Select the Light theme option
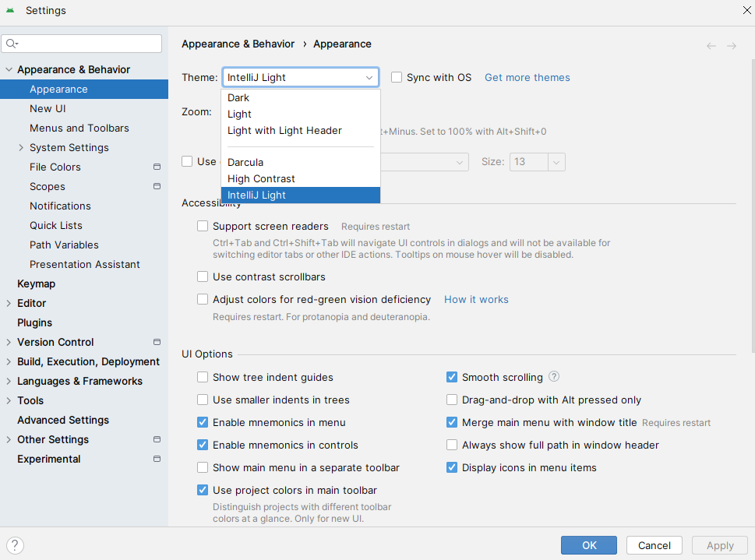Screen dimensions: 755x560 point(301,114)
